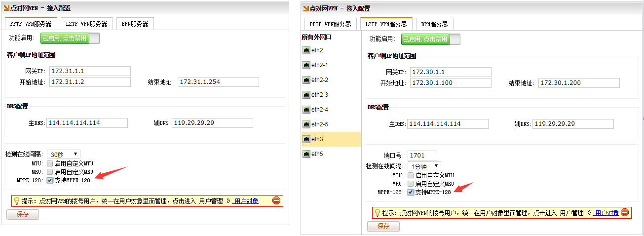Open the 用户对象 link in PPTP hint
The height and width of the screenshot is (236, 644).
(246, 201)
